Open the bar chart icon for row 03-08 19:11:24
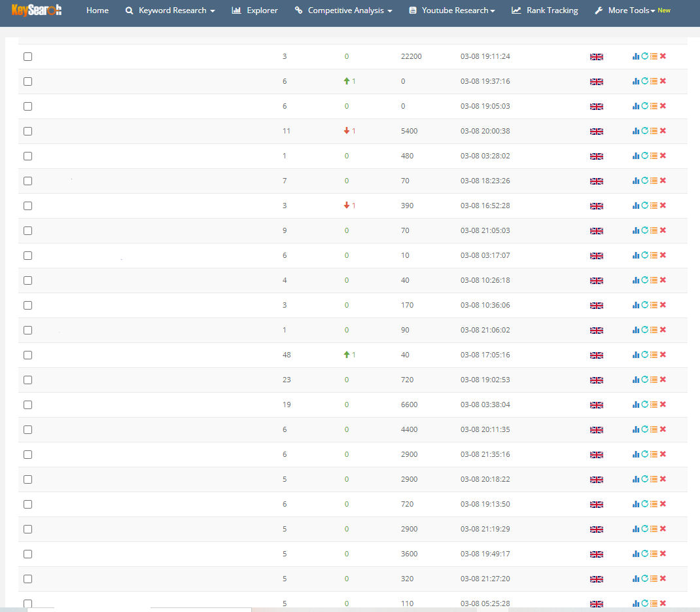The width and height of the screenshot is (700, 612). [x=636, y=56]
